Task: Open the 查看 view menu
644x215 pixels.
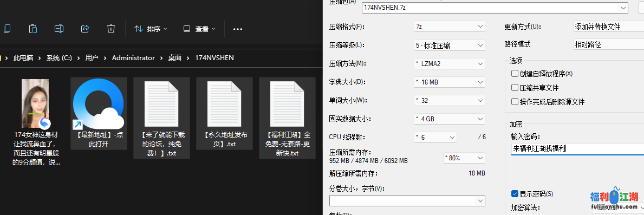Action: pyautogui.click(x=199, y=29)
